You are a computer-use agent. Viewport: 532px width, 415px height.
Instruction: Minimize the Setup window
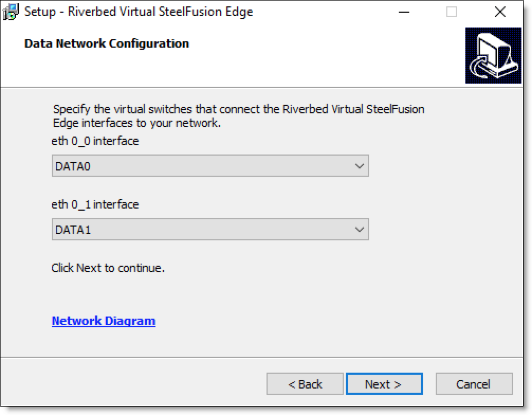pos(403,12)
